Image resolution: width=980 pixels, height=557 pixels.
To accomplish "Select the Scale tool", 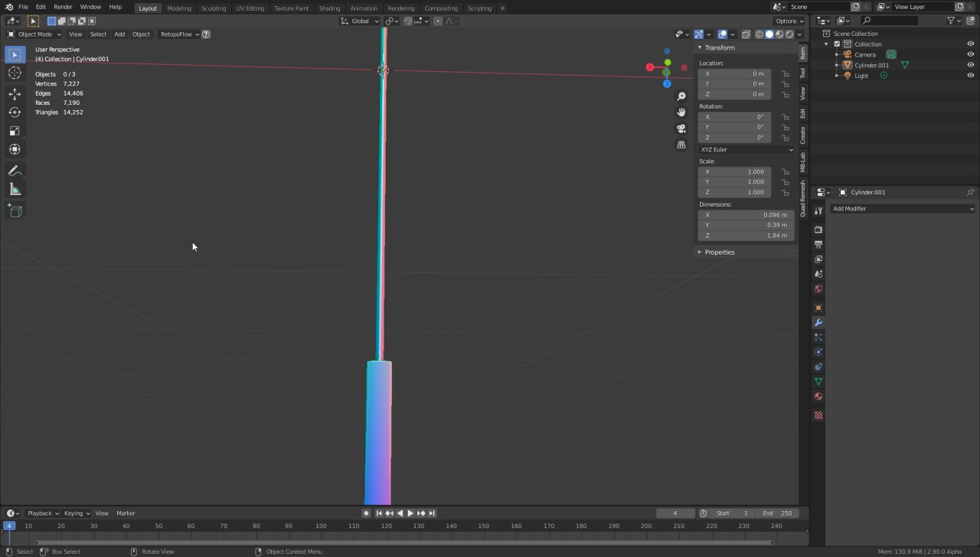I will (x=15, y=131).
